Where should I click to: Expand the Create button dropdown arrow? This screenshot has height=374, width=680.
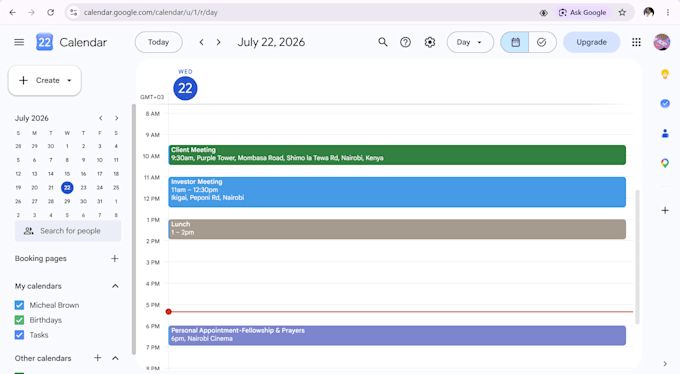pos(69,80)
